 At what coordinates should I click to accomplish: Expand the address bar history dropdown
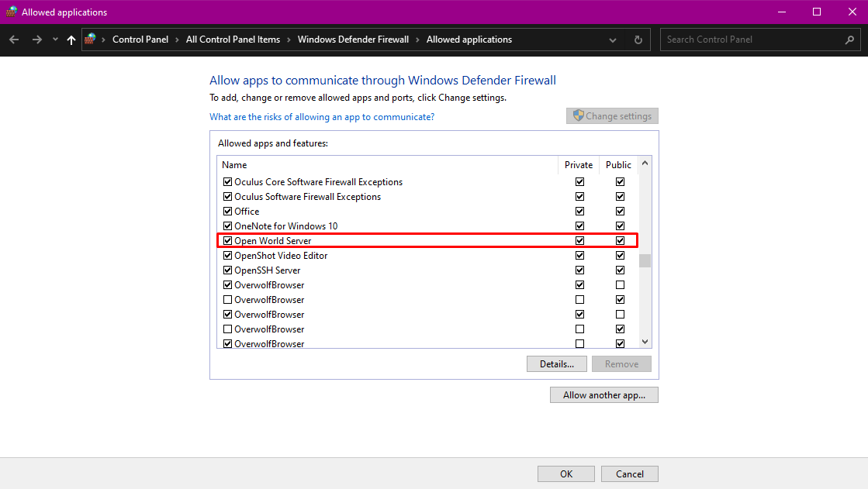click(x=613, y=40)
